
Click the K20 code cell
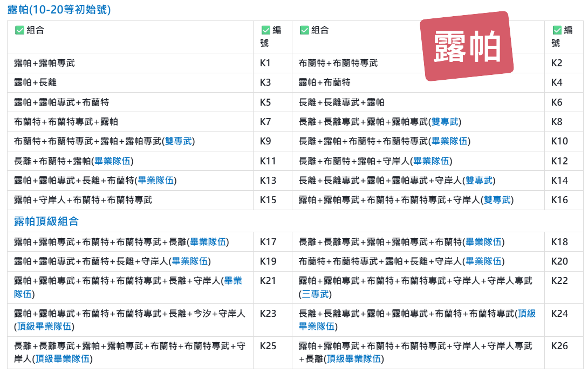(x=559, y=261)
